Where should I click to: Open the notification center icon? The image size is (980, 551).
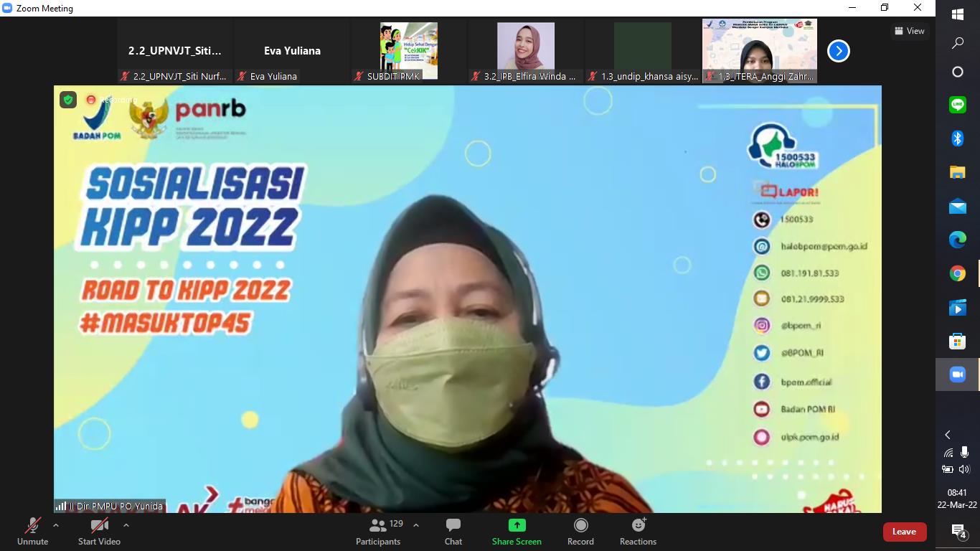pos(958,531)
